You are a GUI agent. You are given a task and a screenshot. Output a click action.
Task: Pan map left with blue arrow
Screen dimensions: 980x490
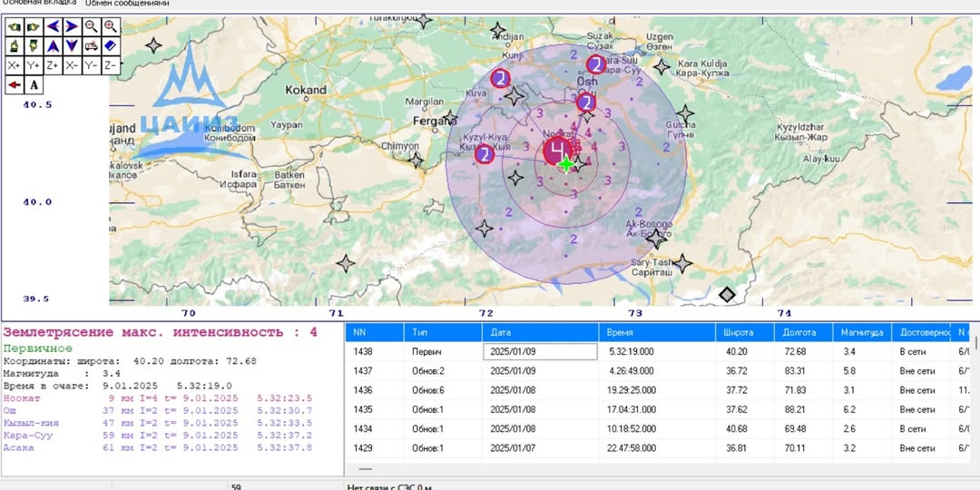(53, 27)
